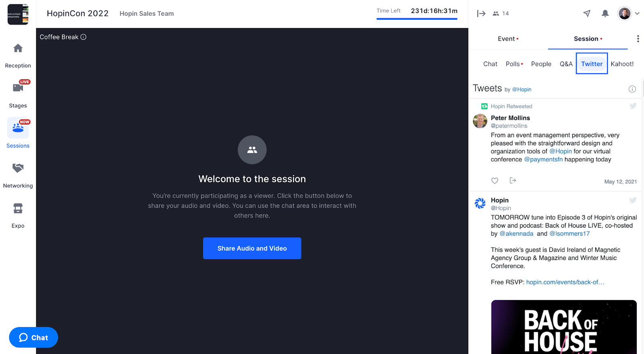Like Peter Mollins tweet with heart icon
Viewport: 644px width, 354px height.
coord(495,181)
